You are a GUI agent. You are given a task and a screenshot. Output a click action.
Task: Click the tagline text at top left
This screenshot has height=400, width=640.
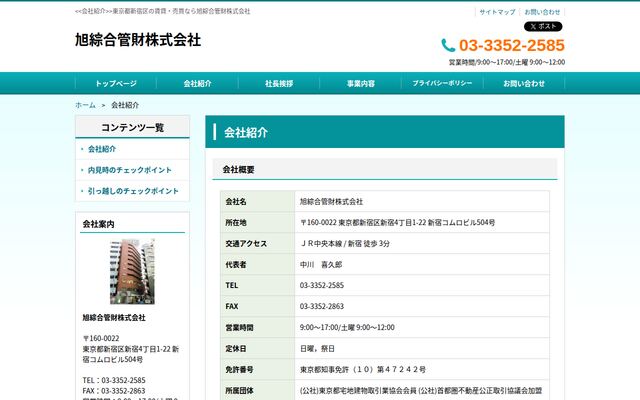coord(162,11)
